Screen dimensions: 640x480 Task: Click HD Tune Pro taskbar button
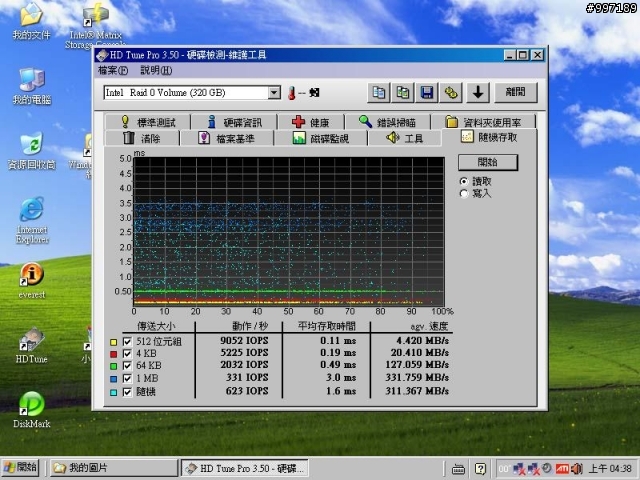tap(244, 468)
